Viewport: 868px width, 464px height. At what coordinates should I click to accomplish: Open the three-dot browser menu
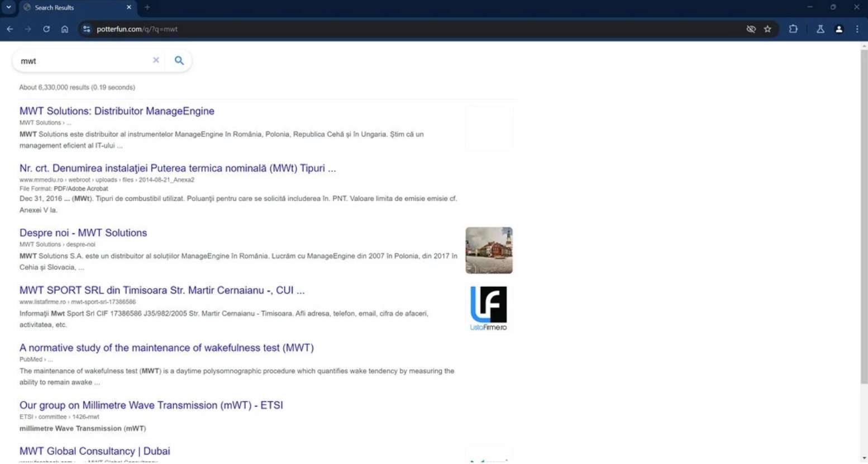[859, 29]
